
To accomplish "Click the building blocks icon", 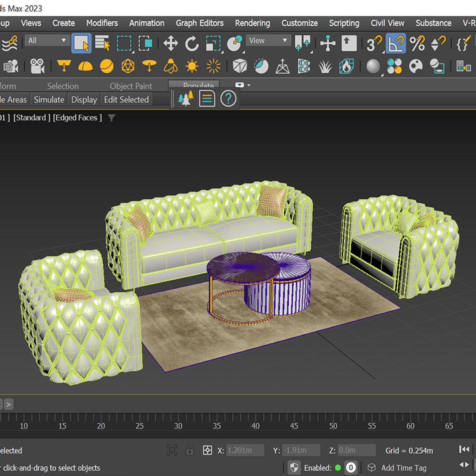I will pyautogui.click(x=464, y=66).
